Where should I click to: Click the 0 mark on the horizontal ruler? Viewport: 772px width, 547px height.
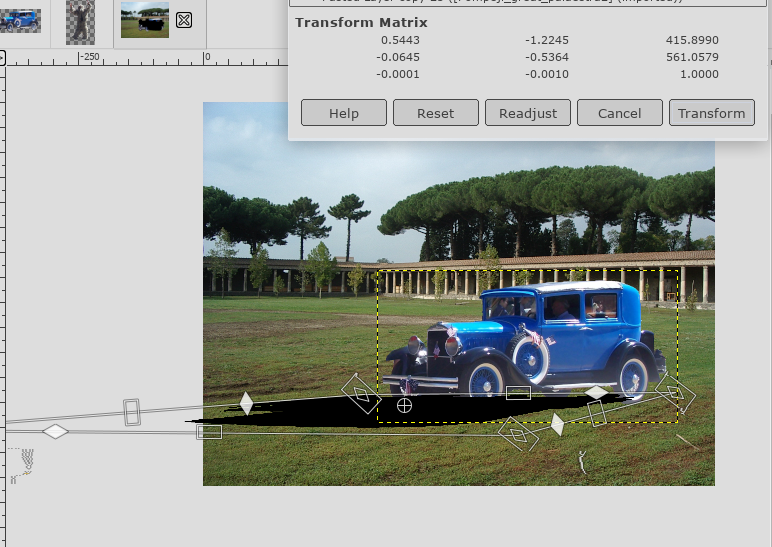click(x=208, y=57)
